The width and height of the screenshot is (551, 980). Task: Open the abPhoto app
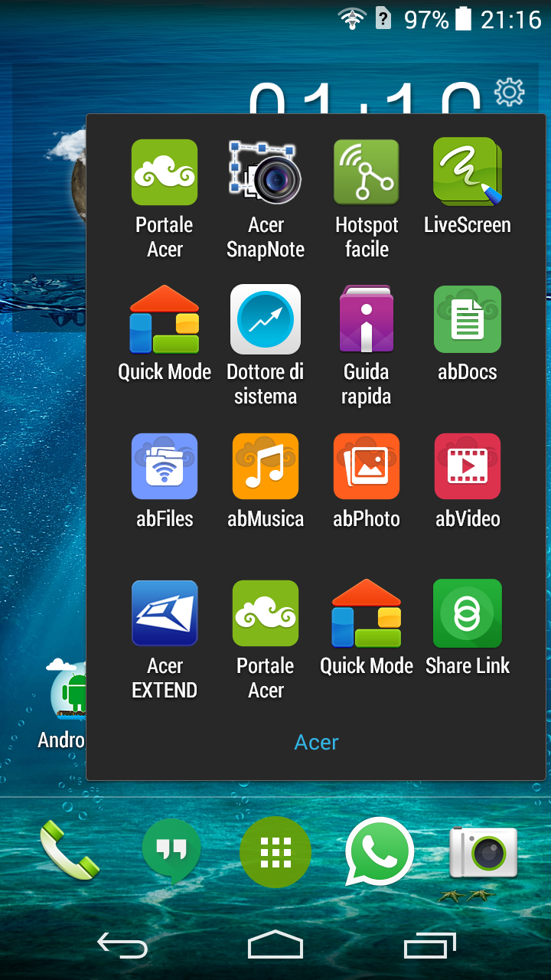click(x=367, y=466)
